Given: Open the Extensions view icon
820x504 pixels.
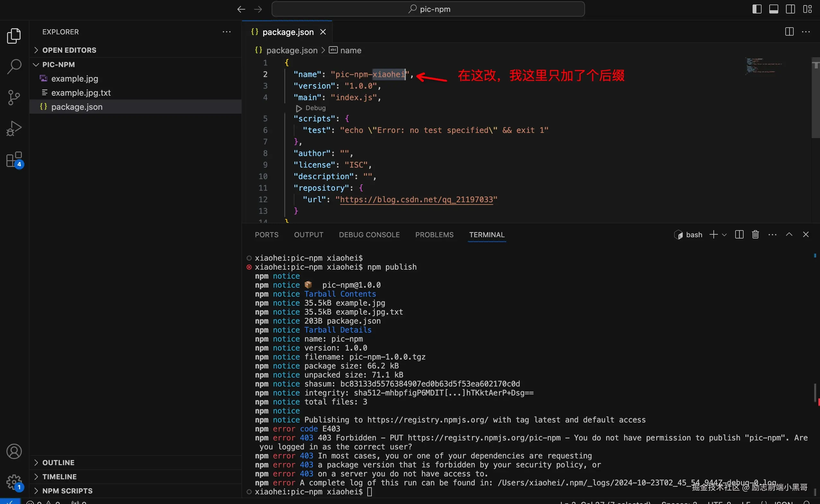Looking at the screenshot, I should (14, 160).
